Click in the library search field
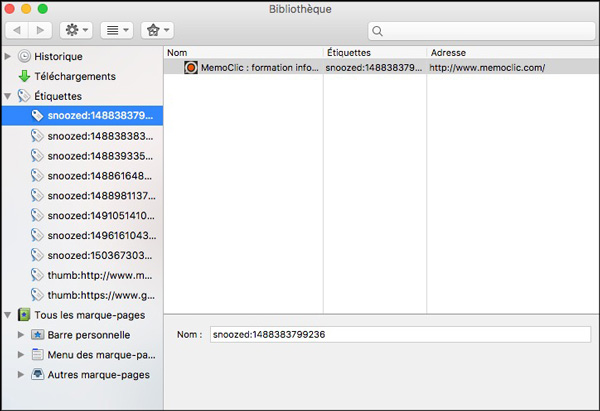 (480, 32)
